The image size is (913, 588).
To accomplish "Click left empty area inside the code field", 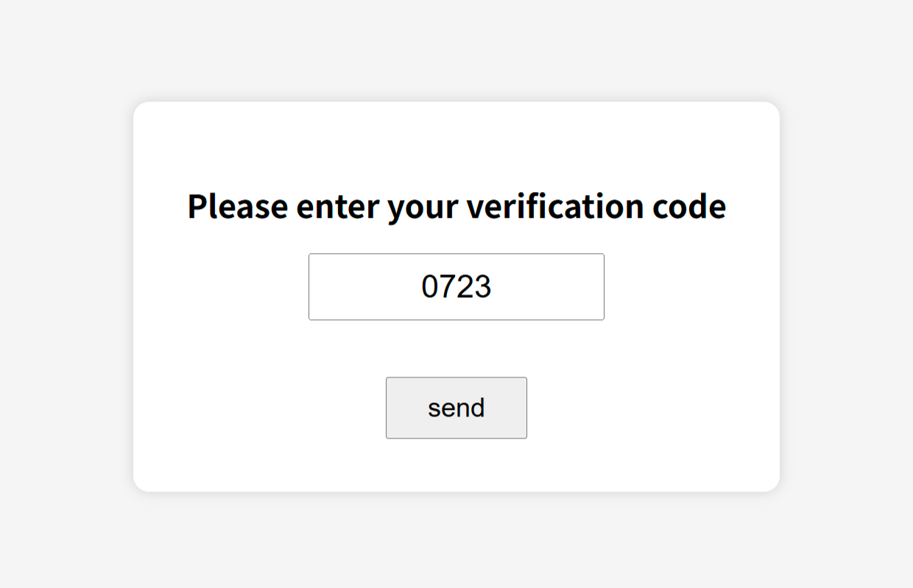I will click(x=353, y=287).
